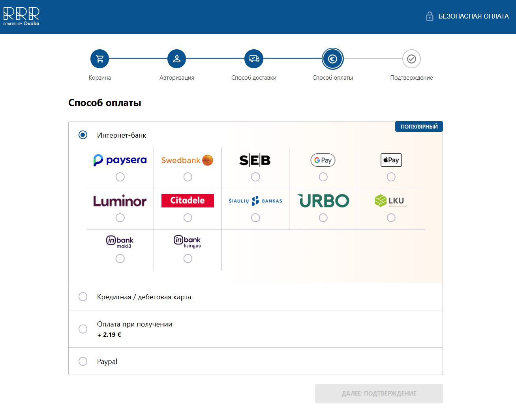Screen dimensions: 516x420
Task: Click the Swedbank logo
Action: (188, 160)
